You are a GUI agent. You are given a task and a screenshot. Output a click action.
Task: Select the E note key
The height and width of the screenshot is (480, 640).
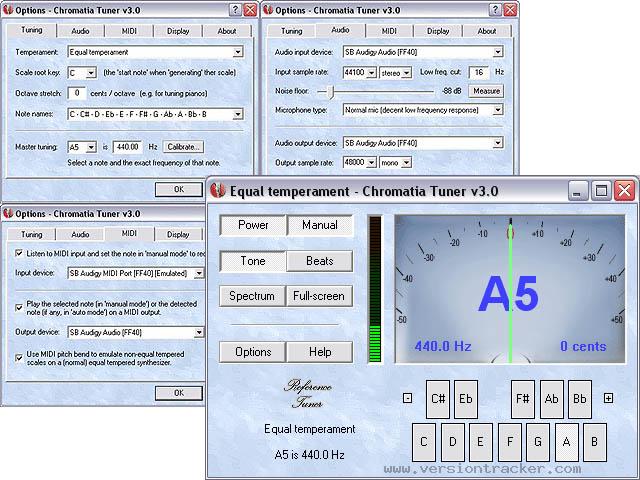tap(480, 442)
